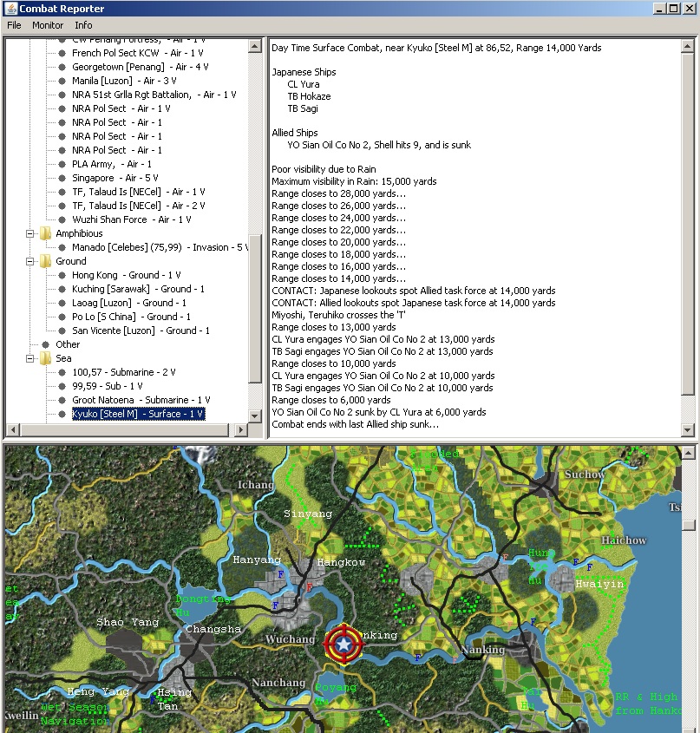Open the Monitor menu
Viewport: 700px width, 733px height.
click(x=48, y=25)
